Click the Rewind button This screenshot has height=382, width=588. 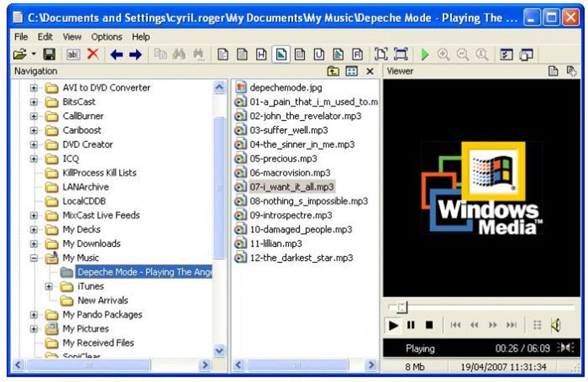click(474, 325)
